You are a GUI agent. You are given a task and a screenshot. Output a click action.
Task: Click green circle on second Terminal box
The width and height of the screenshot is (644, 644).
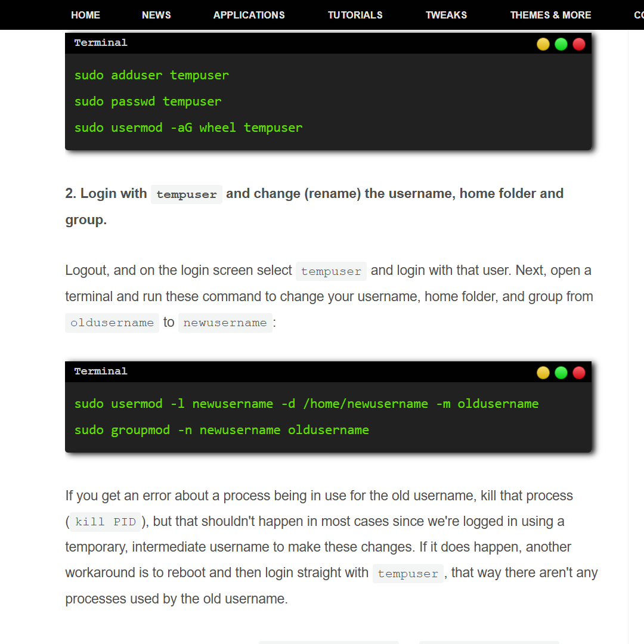561,373
